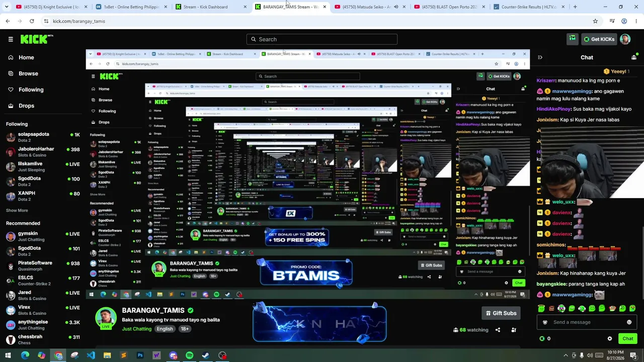
Task: Open anythingelse in Recommended channels
Action: pos(43,325)
